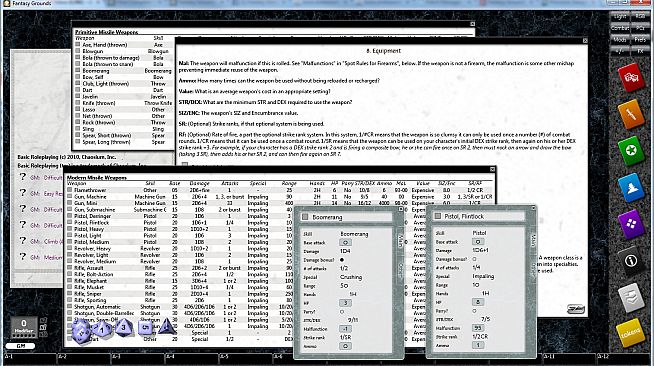This screenshot has height=366, width=654.
Task: Open link icon for Javelin row
Action: tap(78, 96)
